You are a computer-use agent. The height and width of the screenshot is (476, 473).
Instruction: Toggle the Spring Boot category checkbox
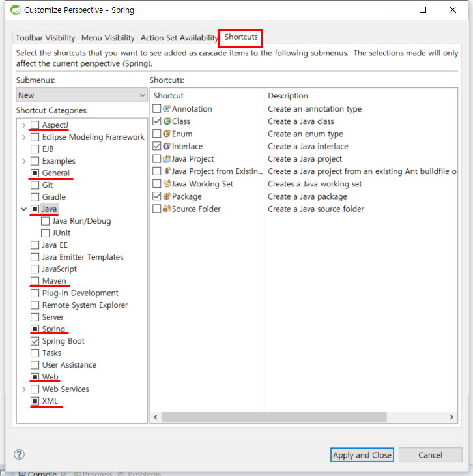[x=35, y=341]
